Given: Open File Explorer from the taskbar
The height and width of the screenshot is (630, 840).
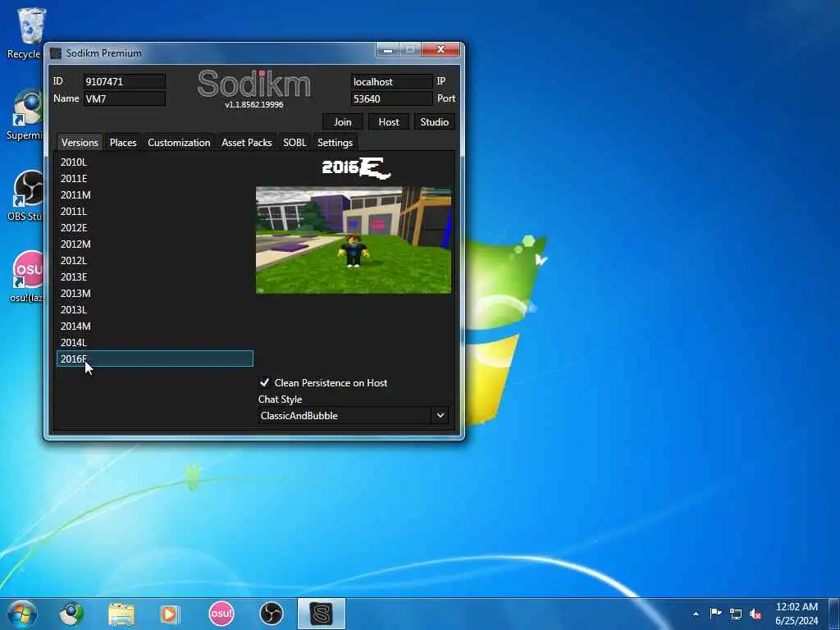Looking at the screenshot, I should click(x=121, y=614).
